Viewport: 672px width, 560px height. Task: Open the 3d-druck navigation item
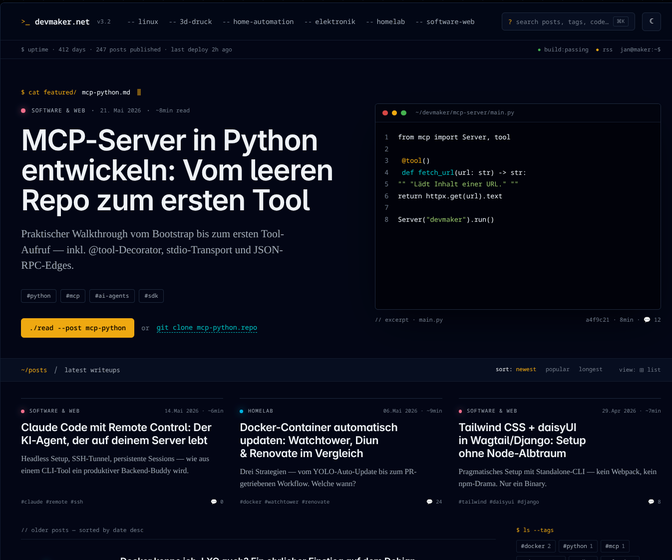coord(191,22)
